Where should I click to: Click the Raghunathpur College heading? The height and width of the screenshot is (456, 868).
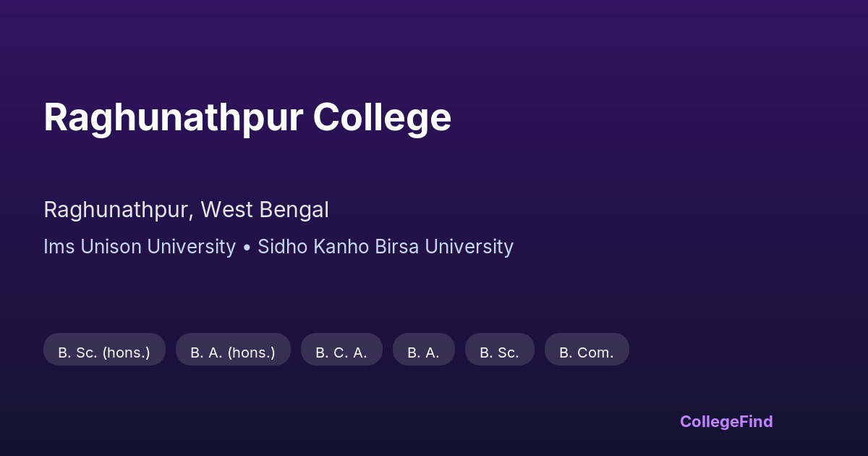pyautogui.click(x=247, y=117)
